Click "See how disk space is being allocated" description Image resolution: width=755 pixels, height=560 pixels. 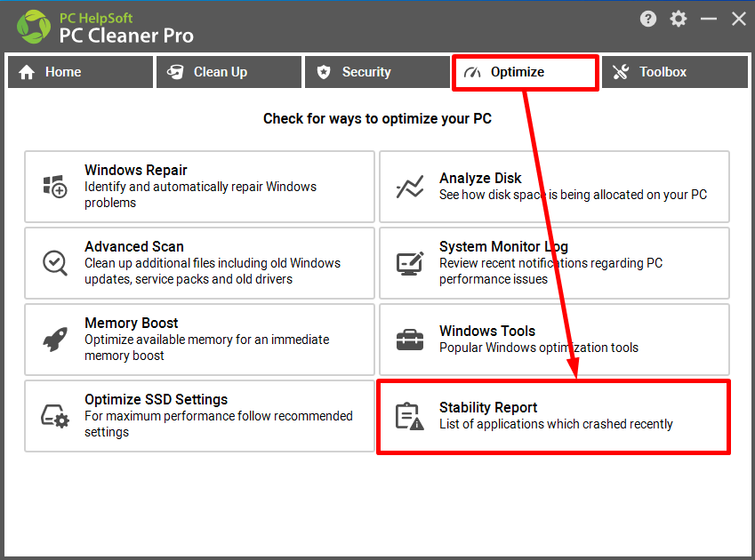573,195
